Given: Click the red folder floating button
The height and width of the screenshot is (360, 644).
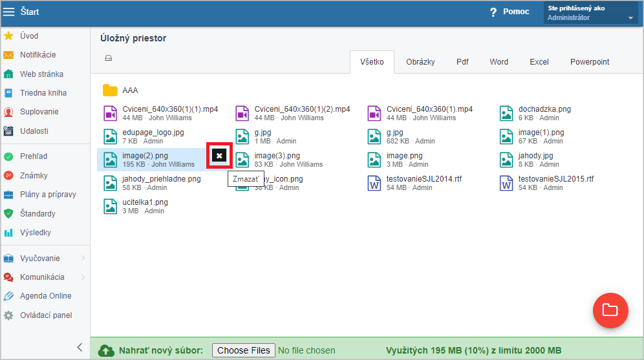Looking at the screenshot, I should (610, 310).
